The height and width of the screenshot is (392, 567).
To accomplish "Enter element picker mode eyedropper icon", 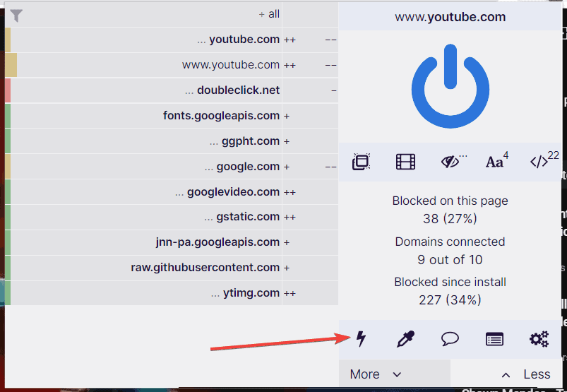I will pyautogui.click(x=405, y=339).
